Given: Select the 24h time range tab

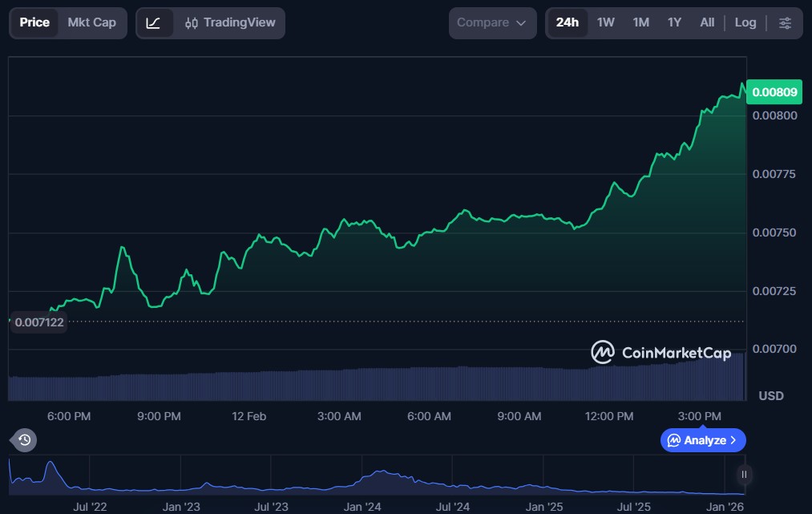Looking at the screenshot, I should pyautogui.click(x=568, y=22).
